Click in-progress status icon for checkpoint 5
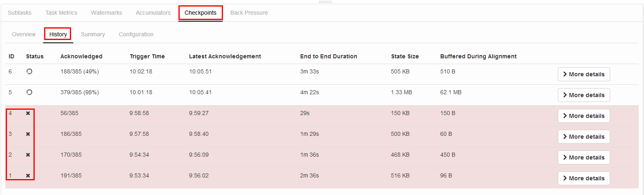The height and width of the screenshot is (195, 644). [x=29, y=92]
